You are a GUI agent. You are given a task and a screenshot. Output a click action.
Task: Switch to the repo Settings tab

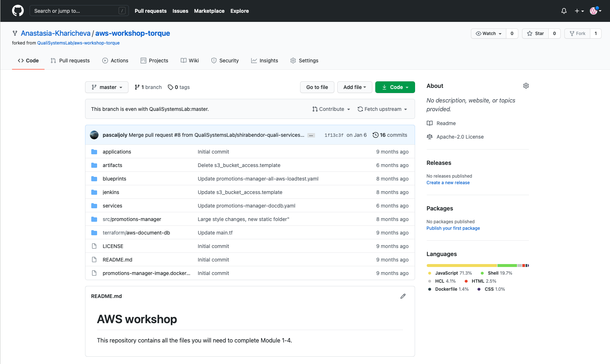[304, 61]
